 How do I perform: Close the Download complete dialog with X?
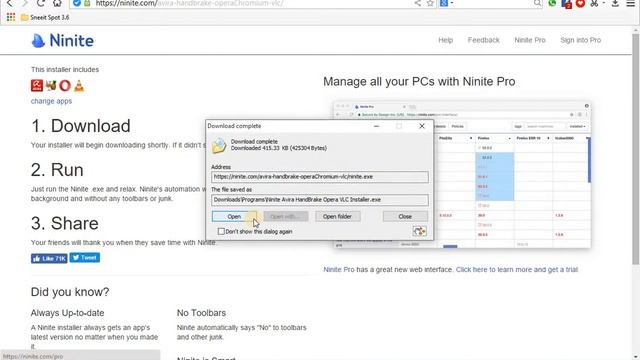(x=422, y=126)
